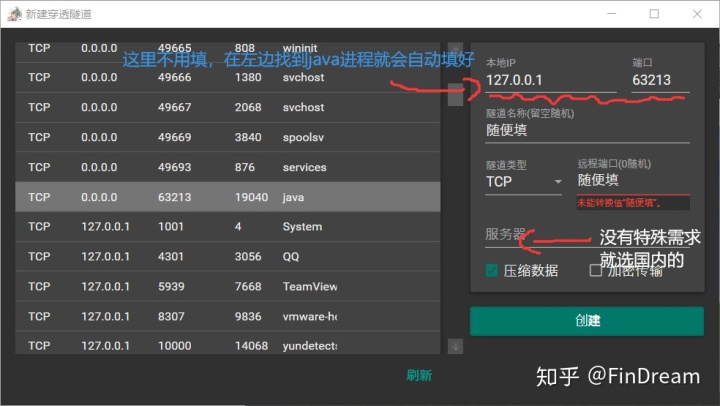The width and height of the screenshot is (720, 406).
Task: Open the 隧道类型 TCP dropdown
Action: click(523, 182)
